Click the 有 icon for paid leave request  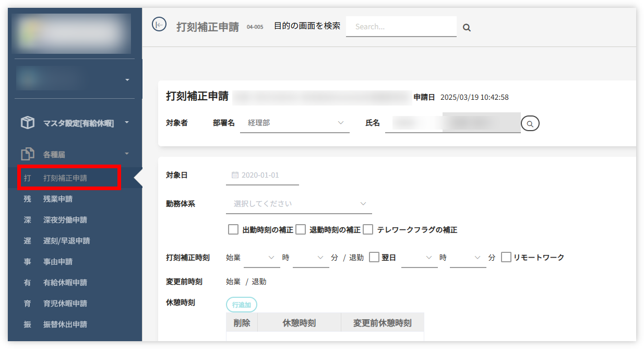[x=27, y=283]
